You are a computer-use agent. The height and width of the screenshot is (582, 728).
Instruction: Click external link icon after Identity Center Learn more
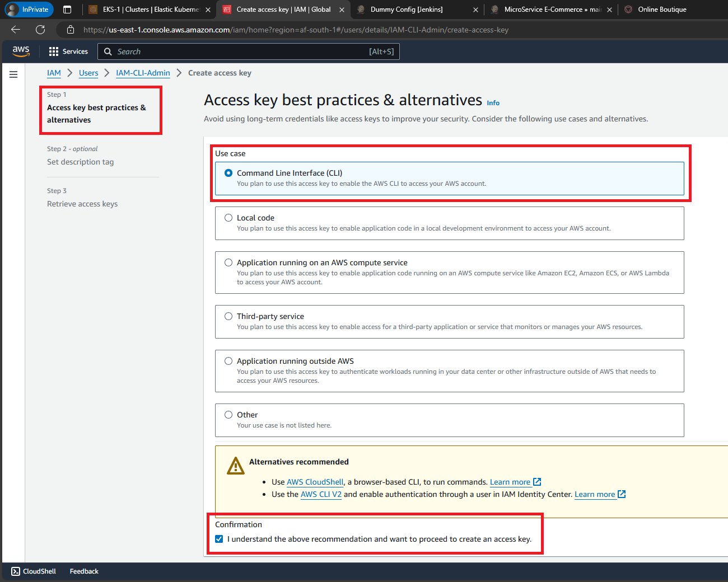tap(622, 494)
